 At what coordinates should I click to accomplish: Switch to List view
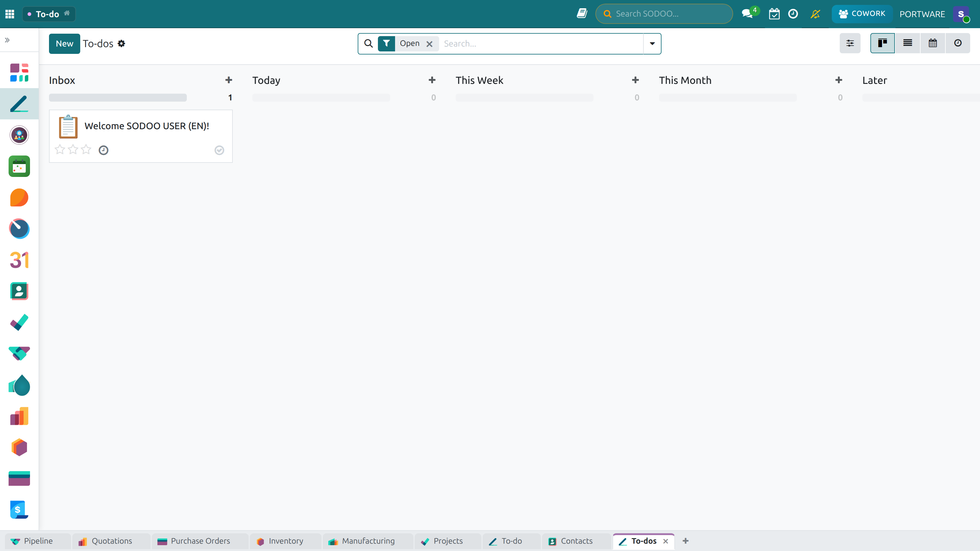(x=908, y=43)
